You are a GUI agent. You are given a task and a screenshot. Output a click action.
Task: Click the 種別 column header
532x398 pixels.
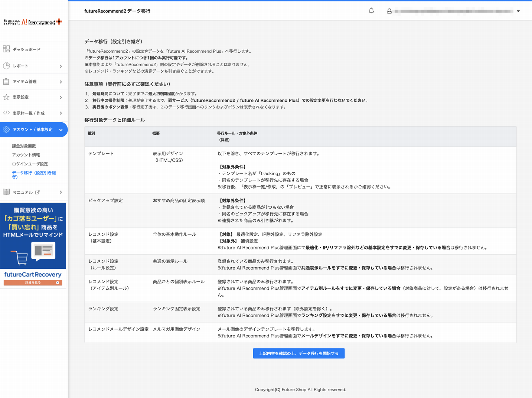tap(91, 133)
